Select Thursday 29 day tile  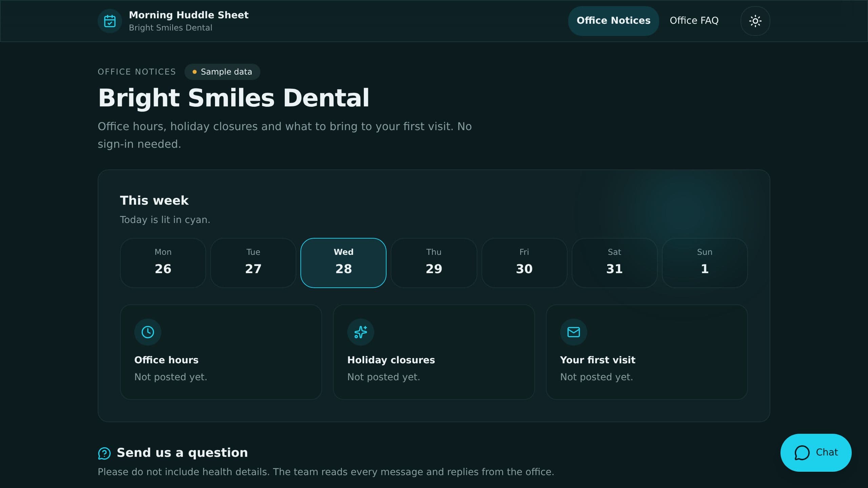(434, 263)
